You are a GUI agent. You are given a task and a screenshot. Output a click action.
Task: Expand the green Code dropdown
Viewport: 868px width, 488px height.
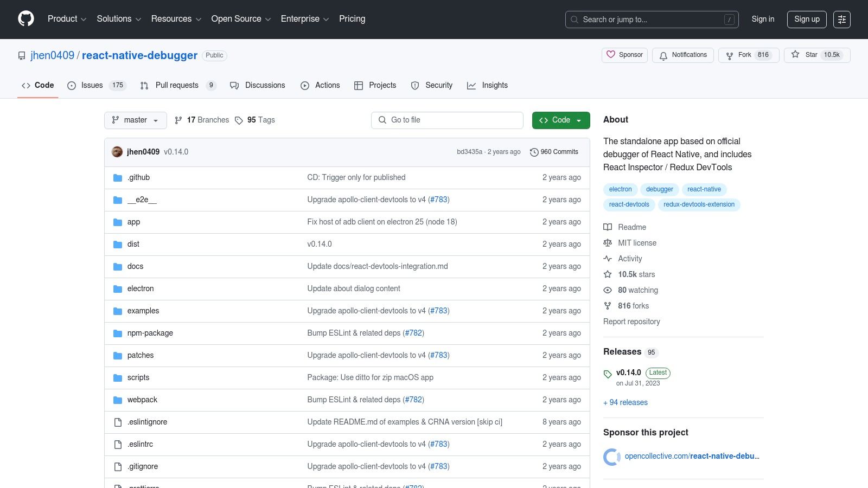[561, 120]
